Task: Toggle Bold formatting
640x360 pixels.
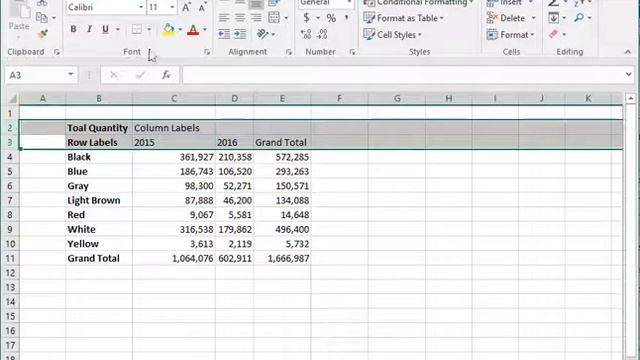Action: [73, 29]
